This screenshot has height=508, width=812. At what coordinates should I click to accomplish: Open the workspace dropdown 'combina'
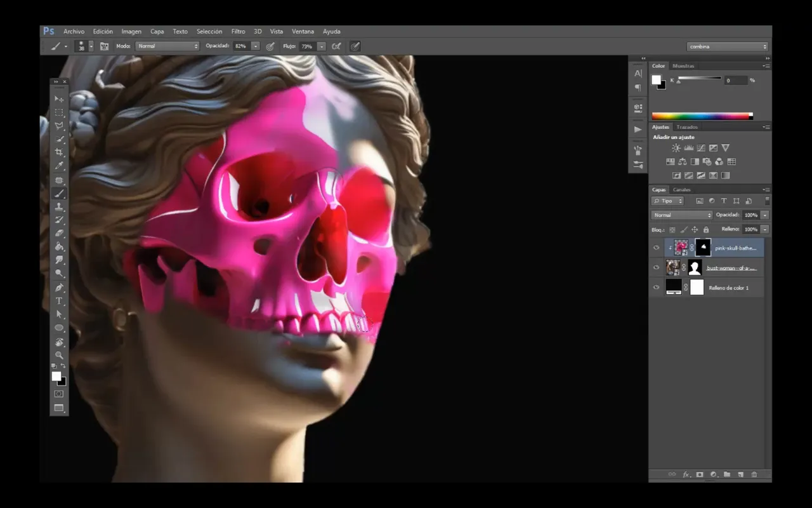tap(728, 46)
